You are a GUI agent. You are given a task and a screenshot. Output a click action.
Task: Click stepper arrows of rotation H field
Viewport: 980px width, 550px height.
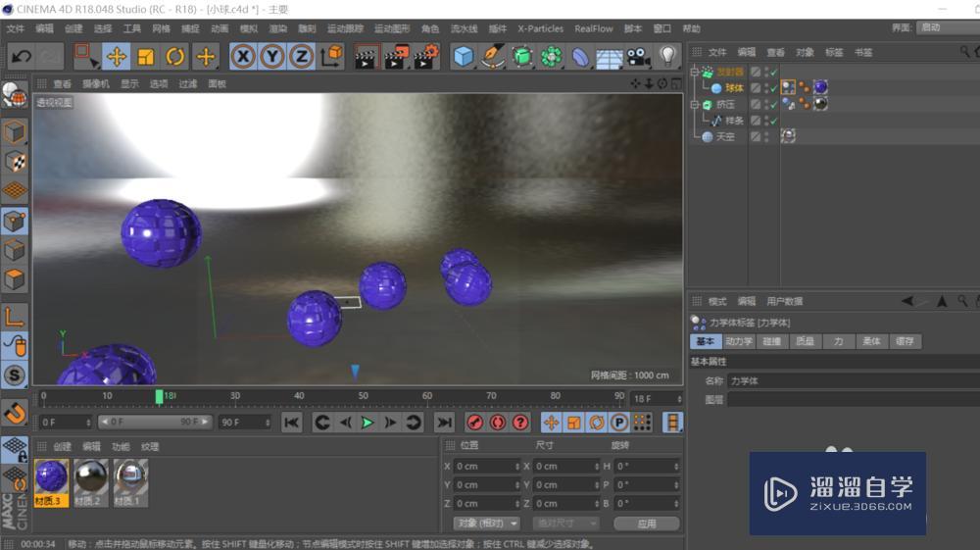click(676, 467)
